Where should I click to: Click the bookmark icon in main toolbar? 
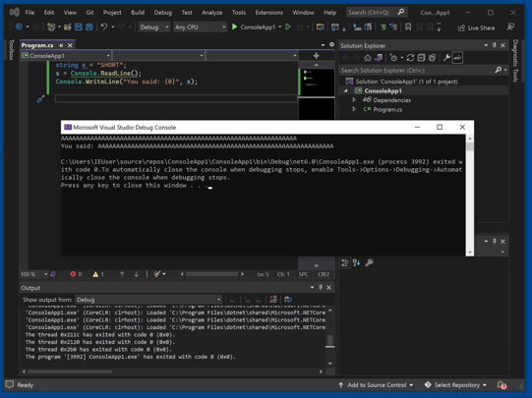408,27
